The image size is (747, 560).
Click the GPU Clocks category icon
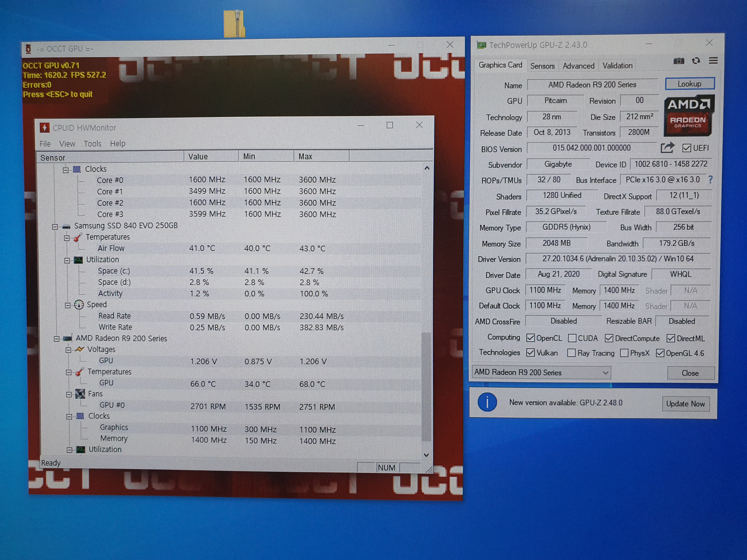coord(80,416)
